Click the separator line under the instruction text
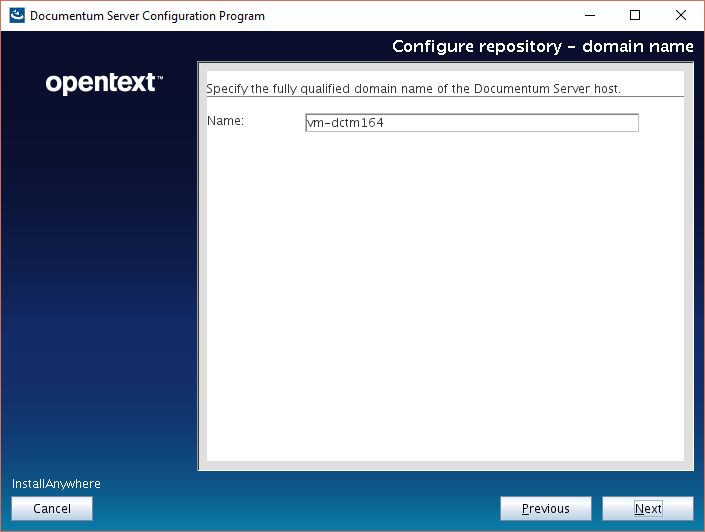The image size is (705, 532). 444,97
